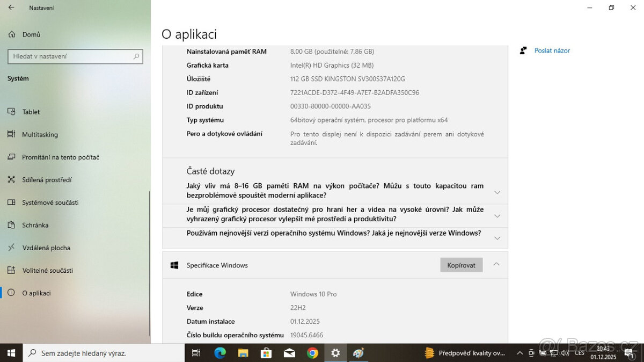This screenshot has width=644, height=362.
Task: Open File Explorer from the taskbar
Action: pos(244,353)
